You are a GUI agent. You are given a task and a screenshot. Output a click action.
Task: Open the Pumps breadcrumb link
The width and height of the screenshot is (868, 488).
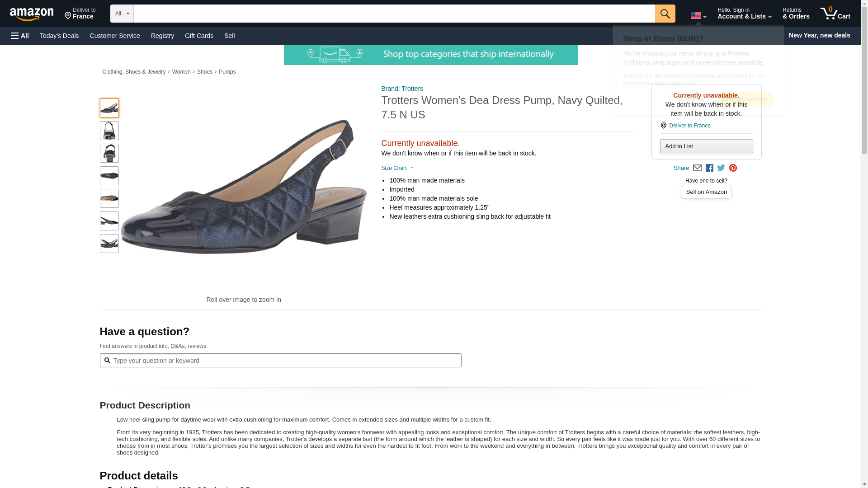pos(227,72)
